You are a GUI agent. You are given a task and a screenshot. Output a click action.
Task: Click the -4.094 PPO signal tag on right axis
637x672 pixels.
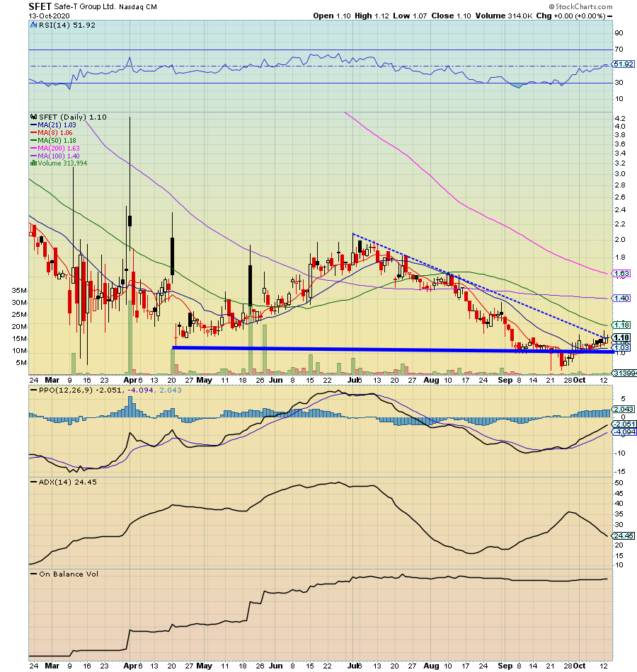coord(624,432)
